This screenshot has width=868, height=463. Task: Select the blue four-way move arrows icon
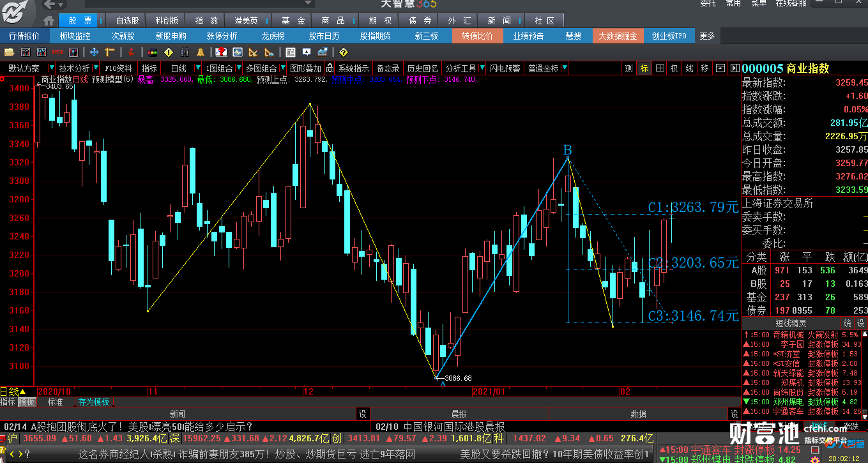(x=94, y=52)
